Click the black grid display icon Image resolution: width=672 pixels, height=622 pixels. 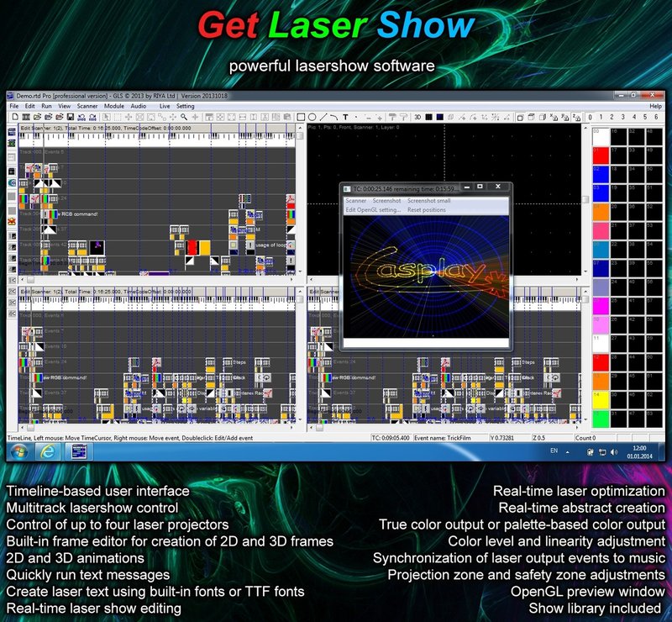coord(428,117)
